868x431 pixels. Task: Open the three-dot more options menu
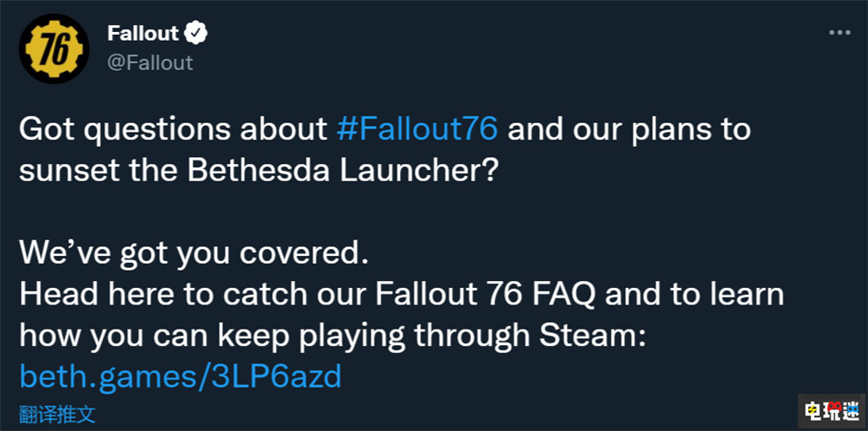pos(839,32)
